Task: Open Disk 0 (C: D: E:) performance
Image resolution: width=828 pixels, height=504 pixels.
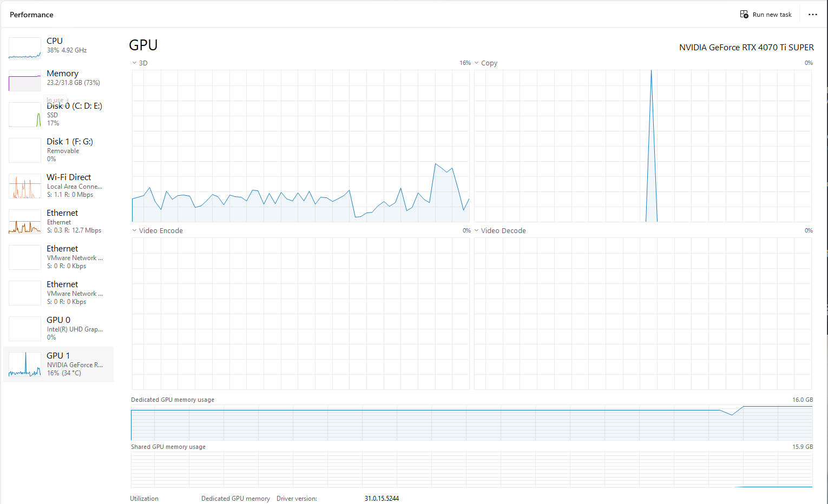Action: tap(74, 106)
